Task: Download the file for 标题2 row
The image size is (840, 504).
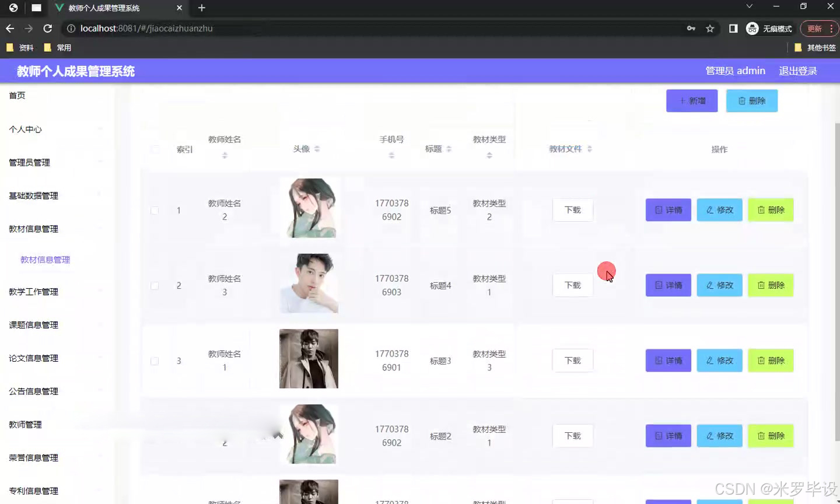Action: click(573, 436)
